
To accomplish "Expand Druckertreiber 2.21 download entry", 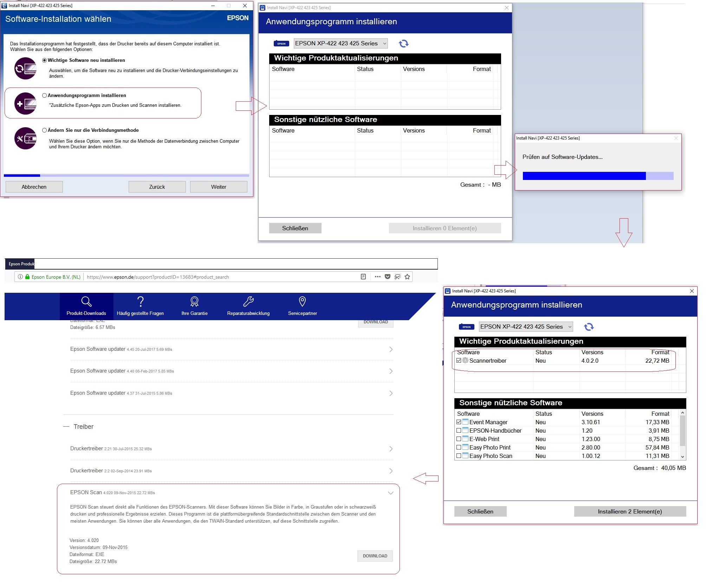I will tap(391, 449).
